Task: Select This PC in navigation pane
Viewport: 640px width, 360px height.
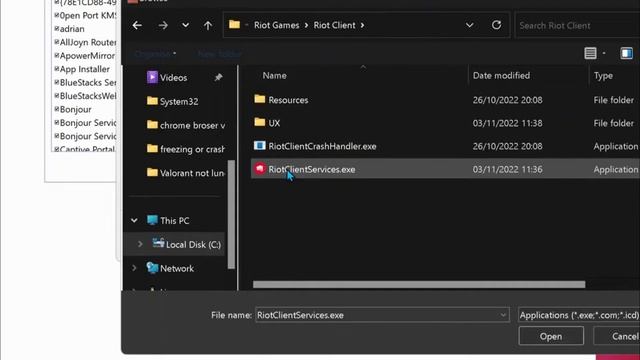Action: coord(175,220)
